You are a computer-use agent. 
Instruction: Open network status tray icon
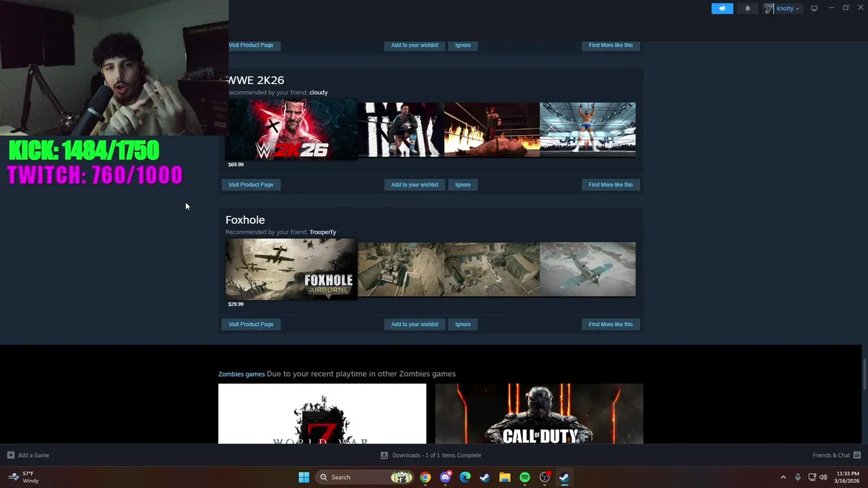(x=812, y=477)
